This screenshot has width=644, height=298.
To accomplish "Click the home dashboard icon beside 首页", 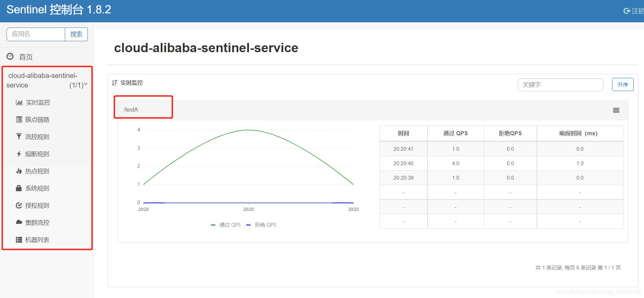I will pyautogui.click(x=10, y=56).
